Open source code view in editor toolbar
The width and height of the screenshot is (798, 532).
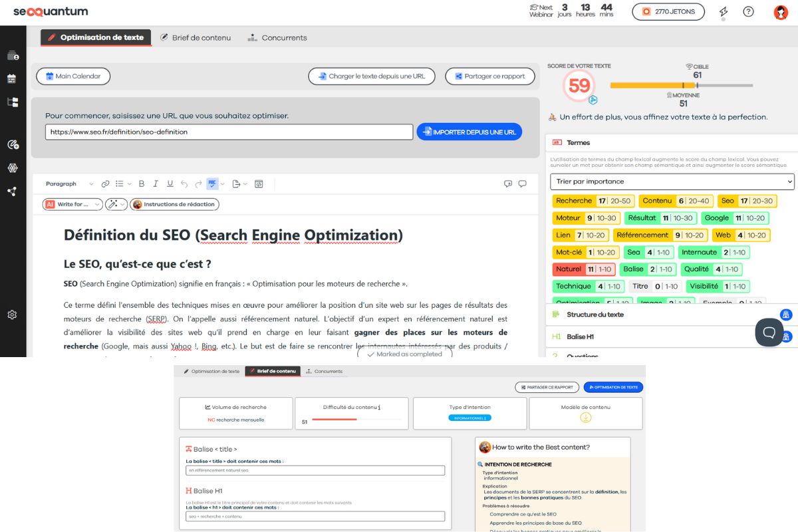click(x=259, y=184)
